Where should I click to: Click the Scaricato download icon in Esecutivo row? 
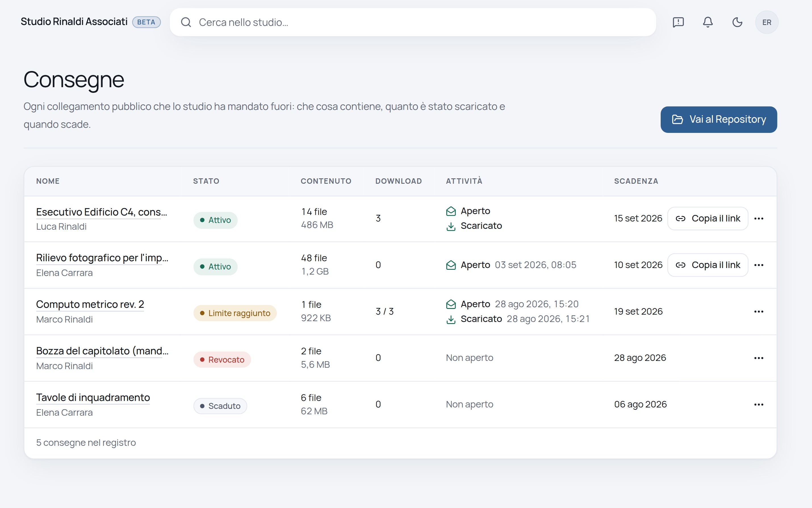click(451, 226)
